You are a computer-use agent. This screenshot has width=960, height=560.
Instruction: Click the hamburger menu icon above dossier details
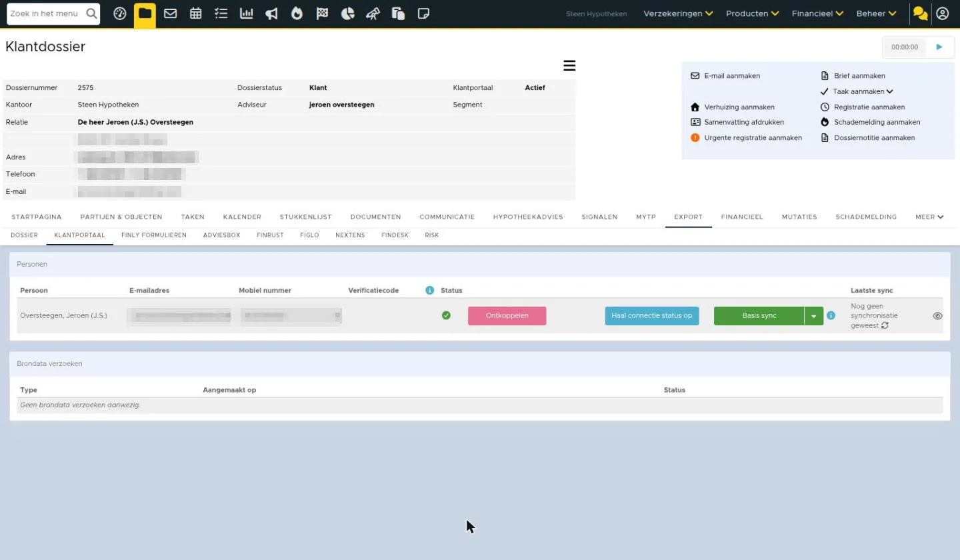click(x=569, y=65)
